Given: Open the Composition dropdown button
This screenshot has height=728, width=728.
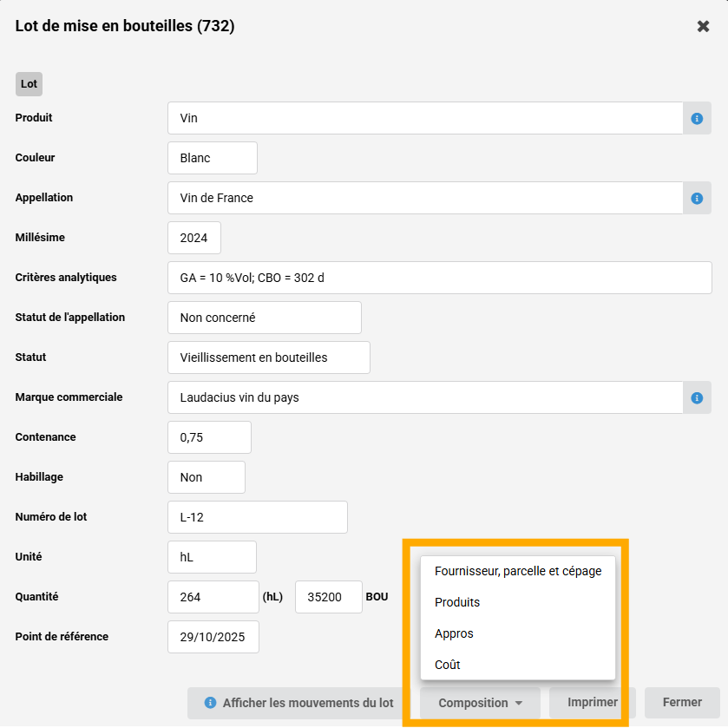Looking at the screenshot, I should (x=480, y=703).
